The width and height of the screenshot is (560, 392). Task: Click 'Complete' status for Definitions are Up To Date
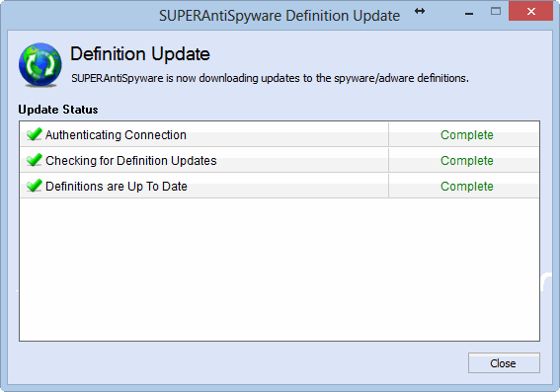point(467,187)
